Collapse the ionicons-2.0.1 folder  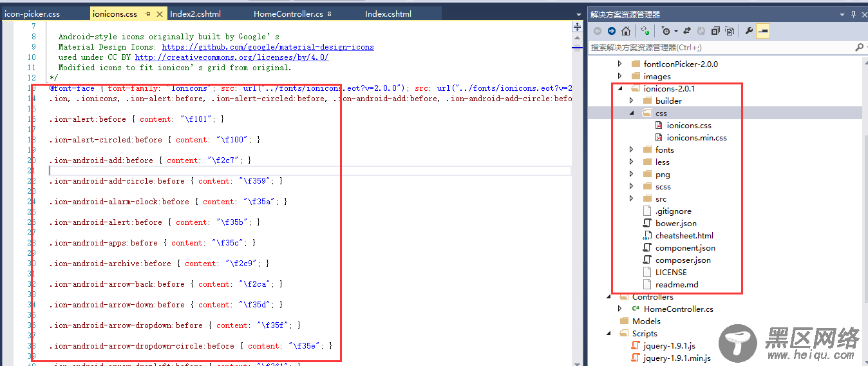point(620,88)
